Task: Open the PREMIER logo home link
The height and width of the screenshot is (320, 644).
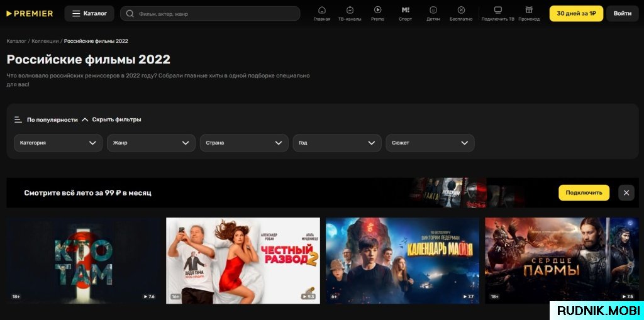Action: point(30,14)
